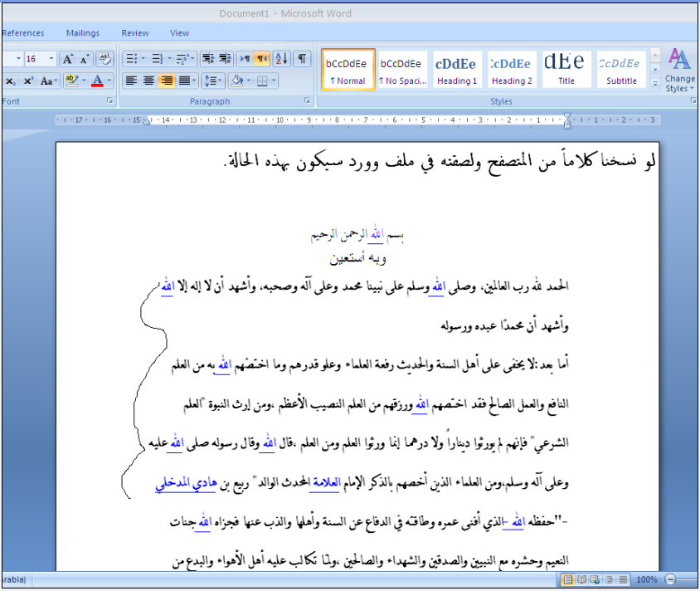Click the Clear Formatting icon
The width and height of the screenshot is (700, 591).
[105, 59]
